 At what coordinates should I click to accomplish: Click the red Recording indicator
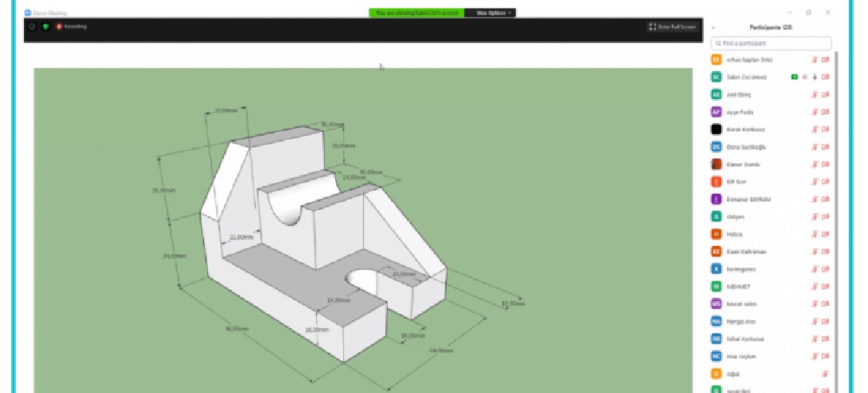pyautogui.click(x=72, y=26)
